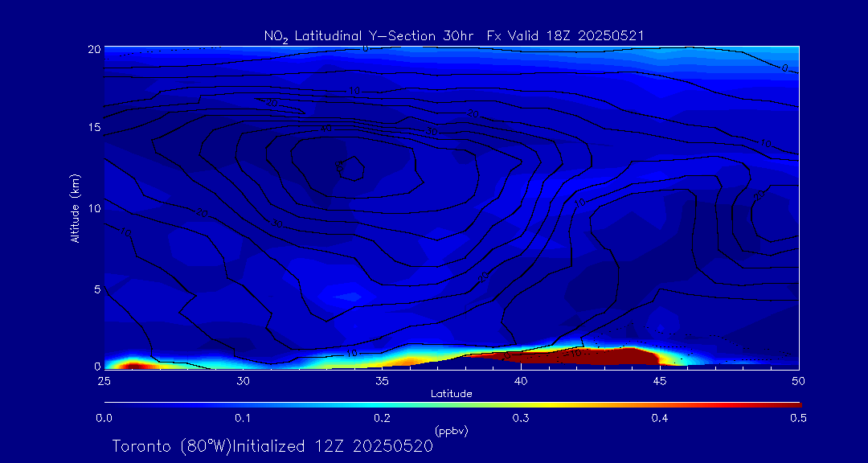Click latitude tick label 50
The height and width of the screenshot is (463, 868).
click(x=798, y=381)
